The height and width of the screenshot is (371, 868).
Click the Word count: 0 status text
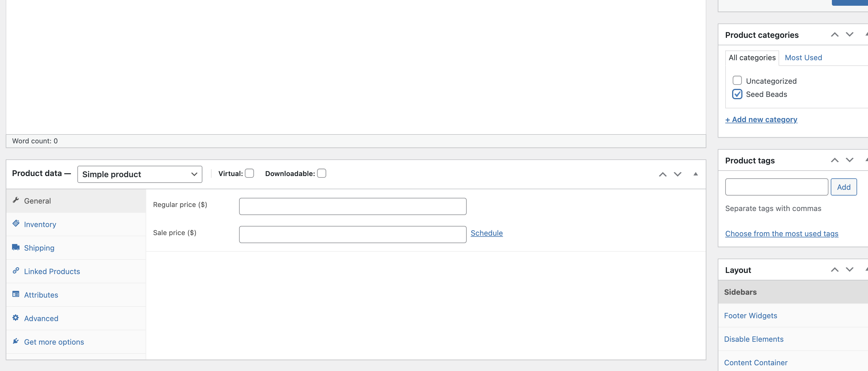pos(35,141)
